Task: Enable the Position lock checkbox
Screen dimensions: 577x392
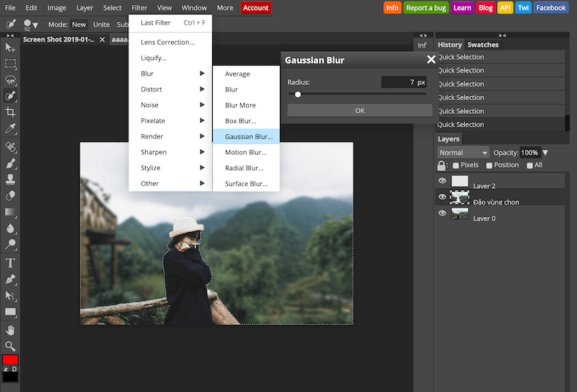Action: (x=489, y=166)
